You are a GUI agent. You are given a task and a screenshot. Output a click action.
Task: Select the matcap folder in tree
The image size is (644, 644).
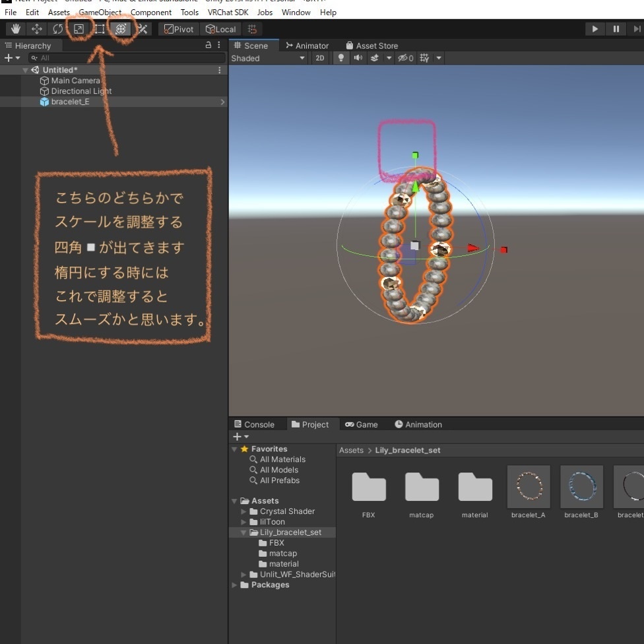point(278,554)
